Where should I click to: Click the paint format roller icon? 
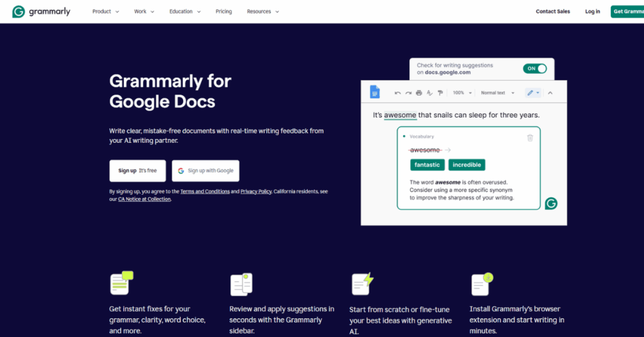440,93
